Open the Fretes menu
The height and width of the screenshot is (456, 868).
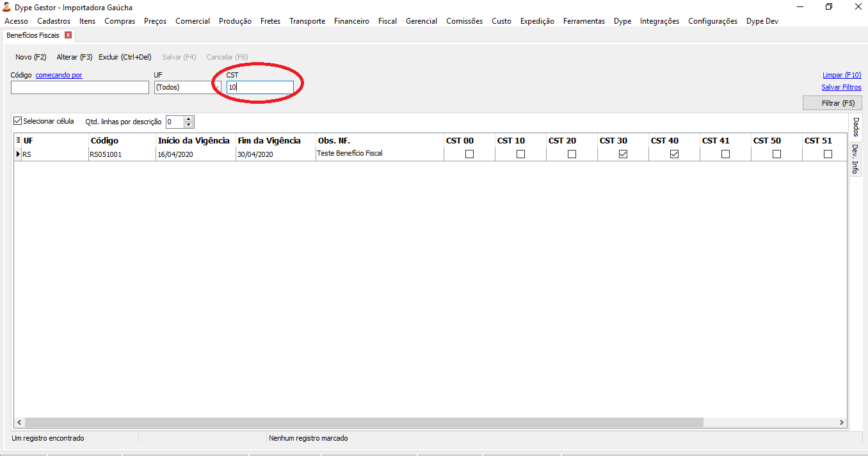(x=270, y=21)
